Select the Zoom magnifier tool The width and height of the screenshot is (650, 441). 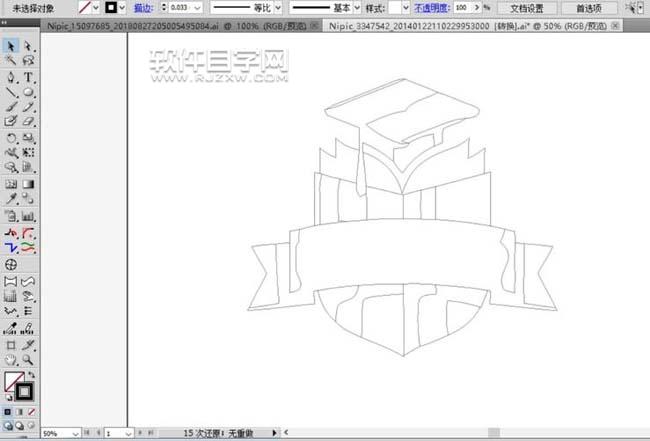pyautogui.click(x=28, y=360)
